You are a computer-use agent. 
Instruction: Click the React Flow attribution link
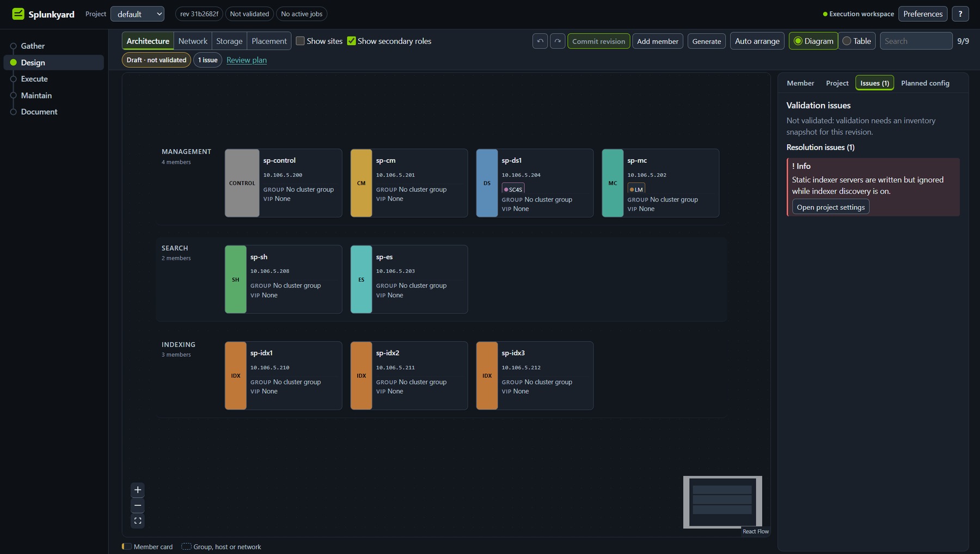coord(756,532)
